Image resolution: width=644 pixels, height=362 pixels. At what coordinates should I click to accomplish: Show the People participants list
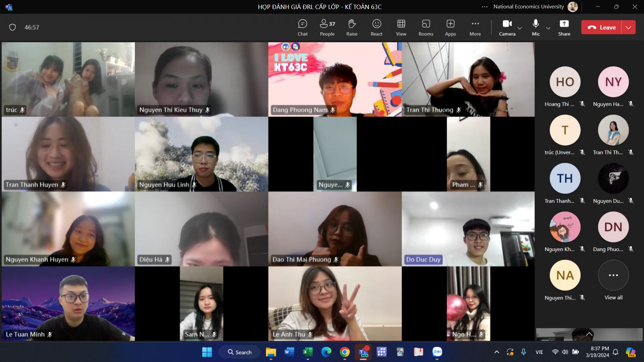[327, 27]
